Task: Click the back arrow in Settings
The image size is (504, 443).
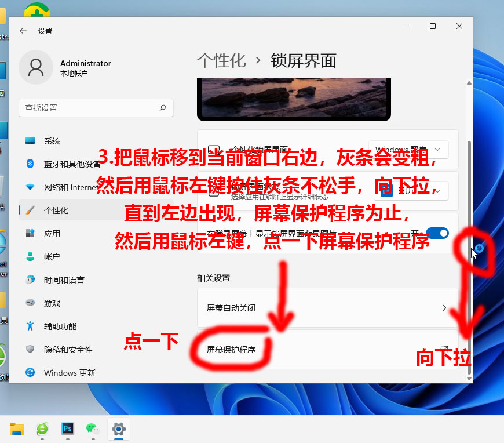Action: (23, 31)
